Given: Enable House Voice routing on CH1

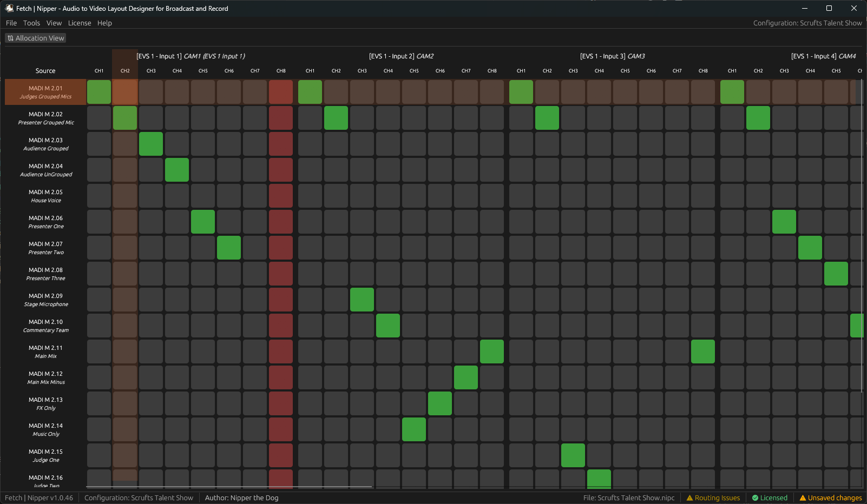Looking at the screenshot, I should pos(99,196).
